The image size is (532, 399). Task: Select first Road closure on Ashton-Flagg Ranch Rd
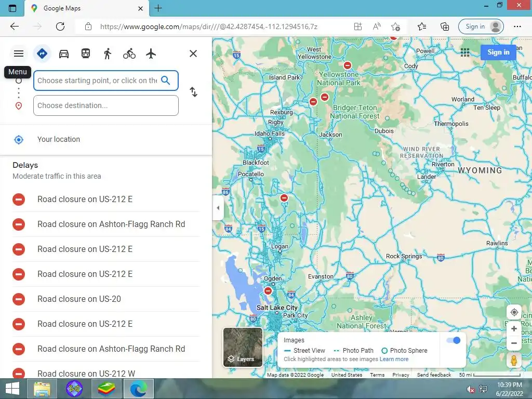[x=106, y=224]
